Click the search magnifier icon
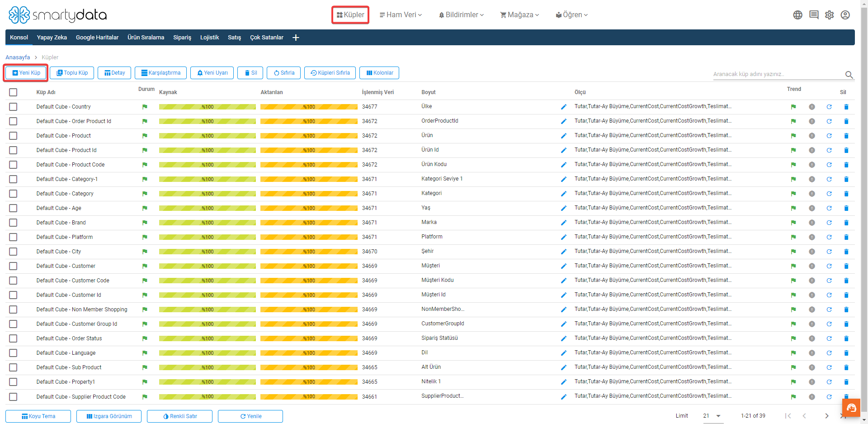This screenshot has height=424, width=868. click(849, 75)
